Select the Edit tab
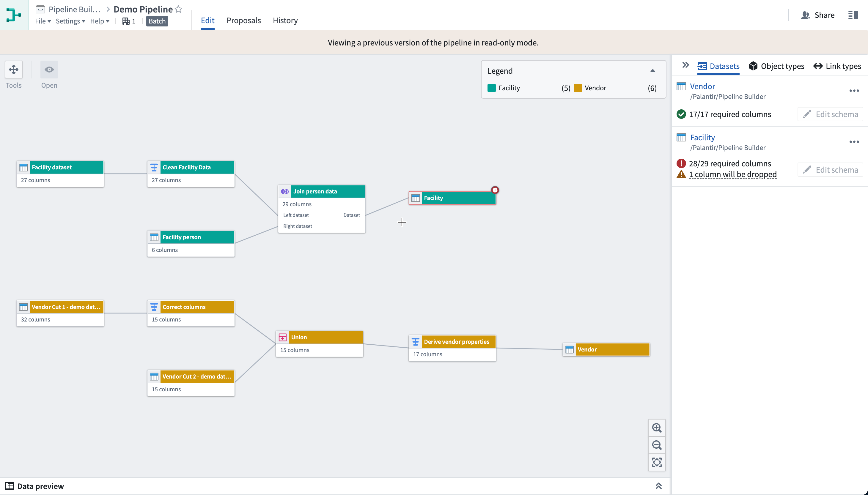The width and height of the screenshot is (868, 495). (x=207, y=21)
